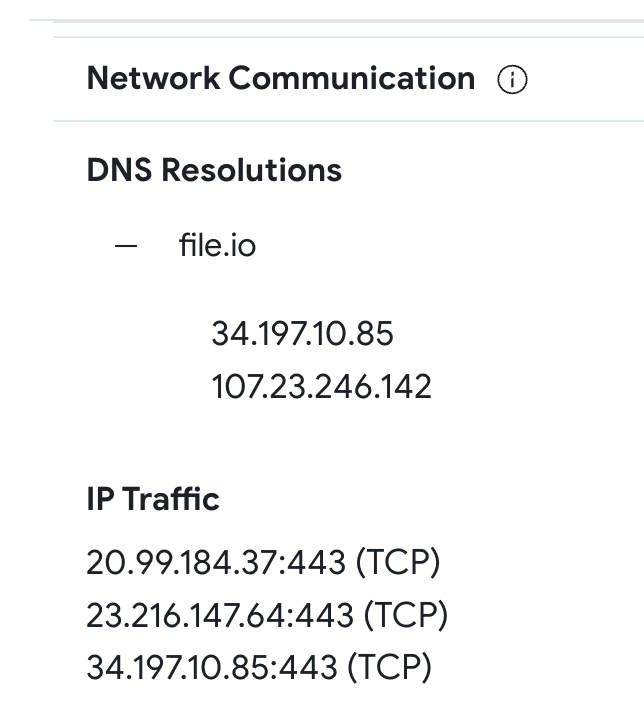
Task: Click the divider line above Network Communication header
Action: 348,37
